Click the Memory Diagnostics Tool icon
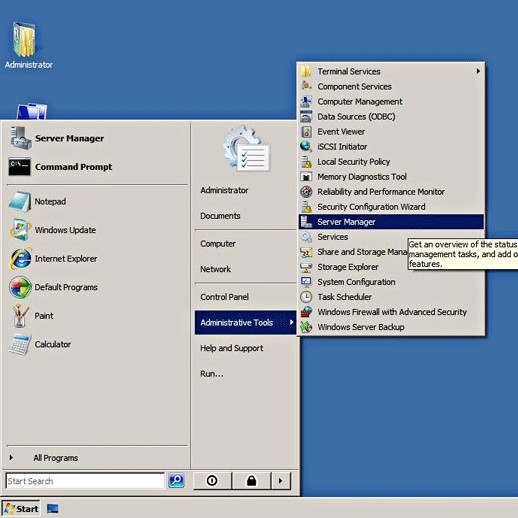This screenshot has width=518, height=518. click(306, 177)
